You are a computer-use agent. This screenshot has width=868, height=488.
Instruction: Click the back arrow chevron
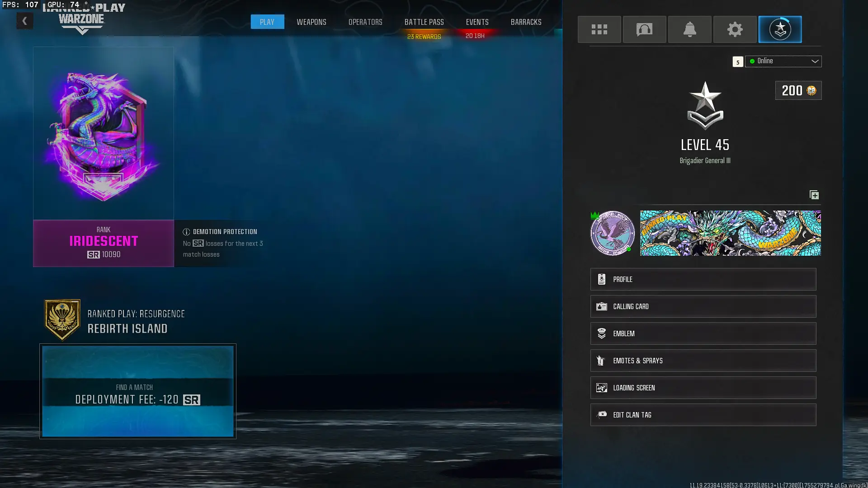[25, 21]
